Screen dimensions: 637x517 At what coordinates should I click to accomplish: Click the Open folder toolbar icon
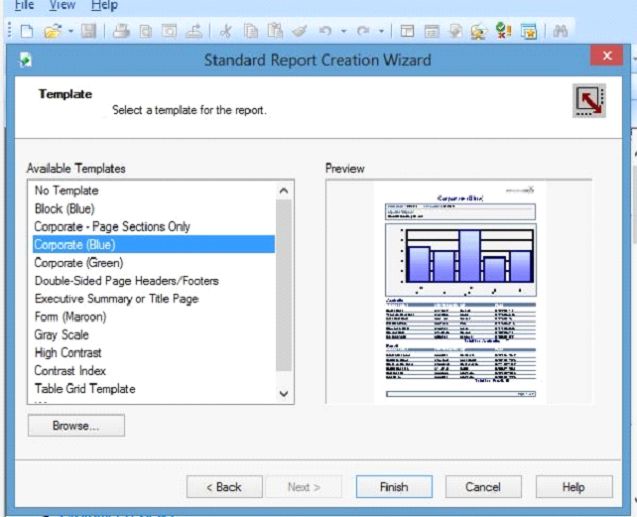53,31
